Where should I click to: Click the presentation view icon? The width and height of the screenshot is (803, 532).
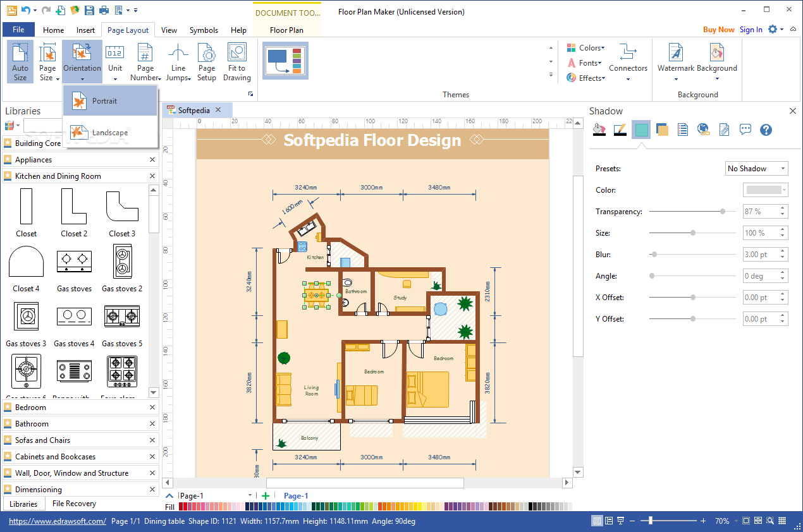point(621,521)
